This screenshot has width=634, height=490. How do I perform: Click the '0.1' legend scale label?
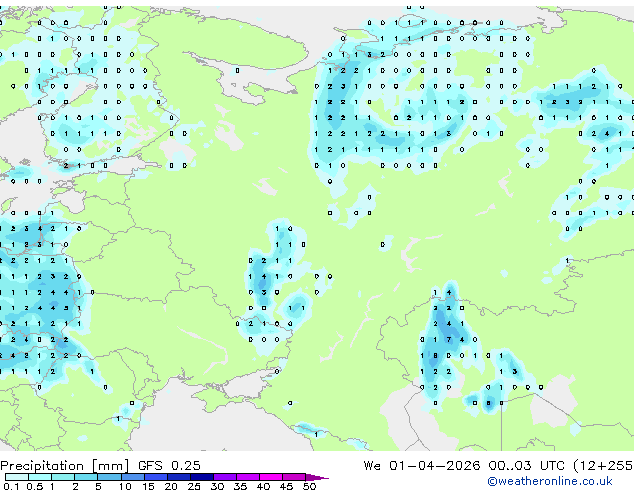pos(11,486)
